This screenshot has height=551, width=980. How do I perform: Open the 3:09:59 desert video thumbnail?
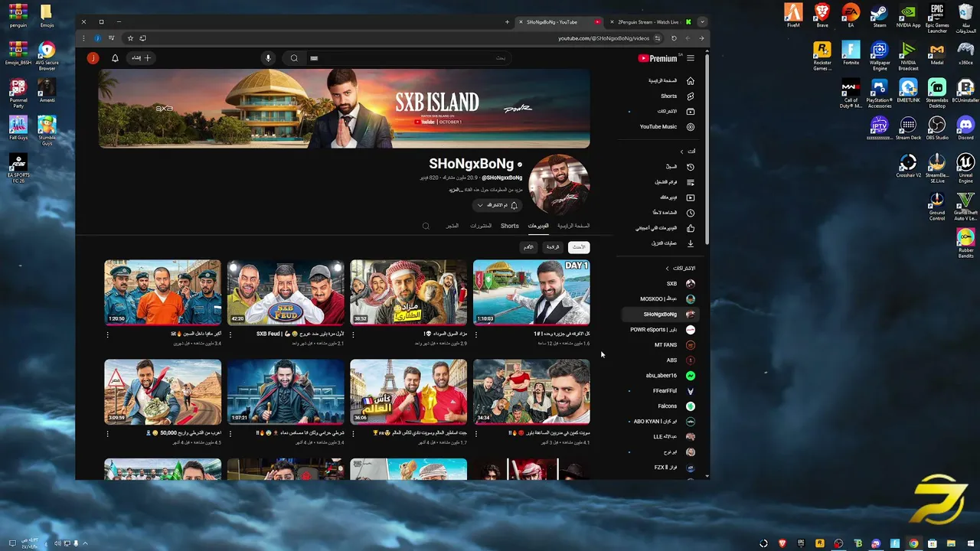(162, 392)
